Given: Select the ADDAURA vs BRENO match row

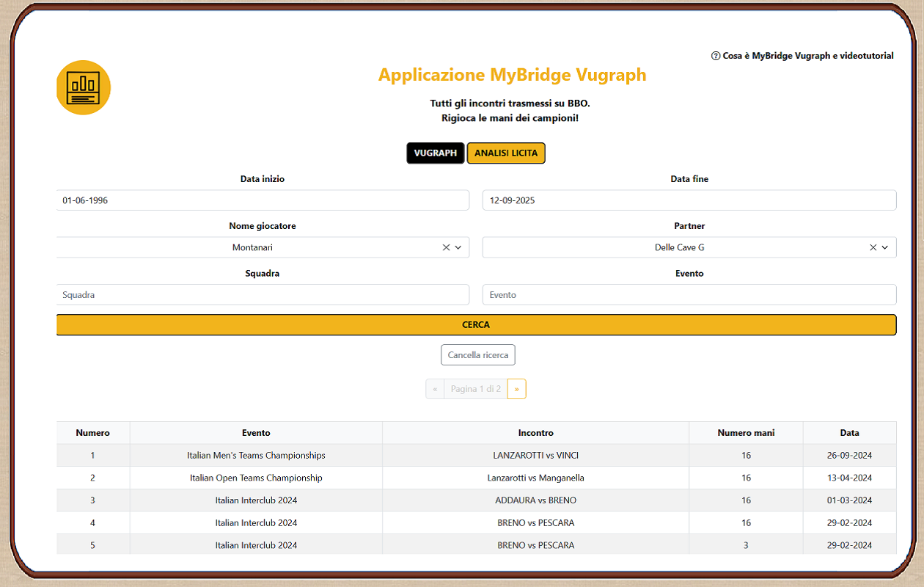Looking at the screenshot, I should click(535, 500).
